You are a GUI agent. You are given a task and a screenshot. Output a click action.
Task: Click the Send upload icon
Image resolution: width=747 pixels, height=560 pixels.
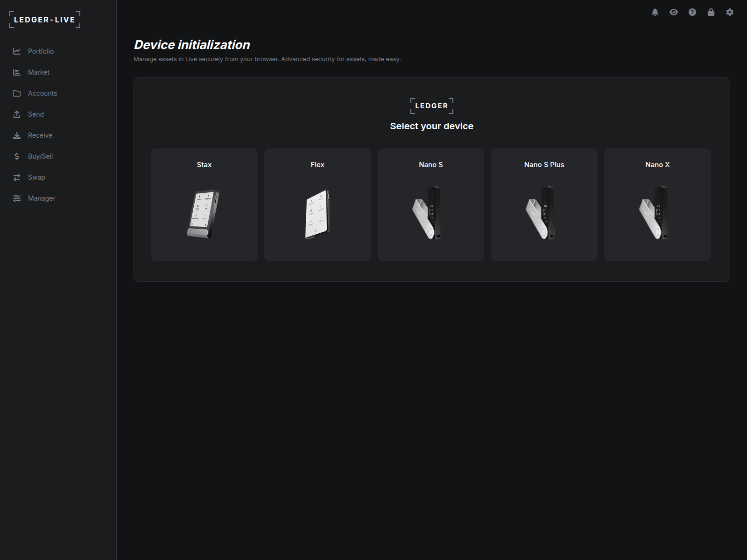click(x=17, y=114)
